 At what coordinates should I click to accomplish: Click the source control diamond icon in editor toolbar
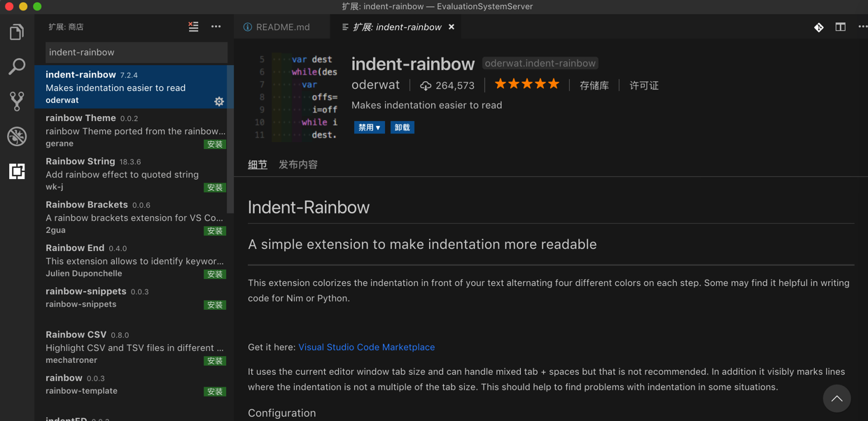tap(818, 27)
